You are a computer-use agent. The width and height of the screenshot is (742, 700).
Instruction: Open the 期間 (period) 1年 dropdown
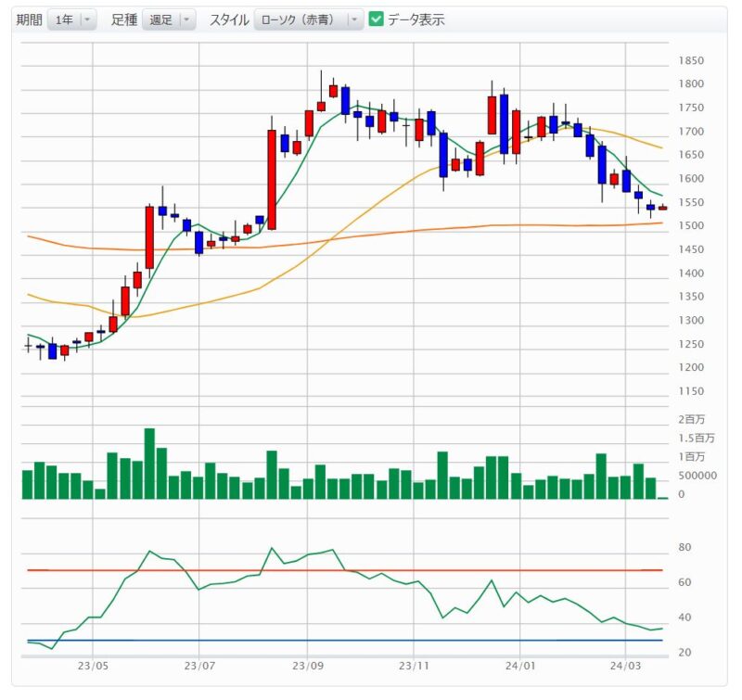72,19
